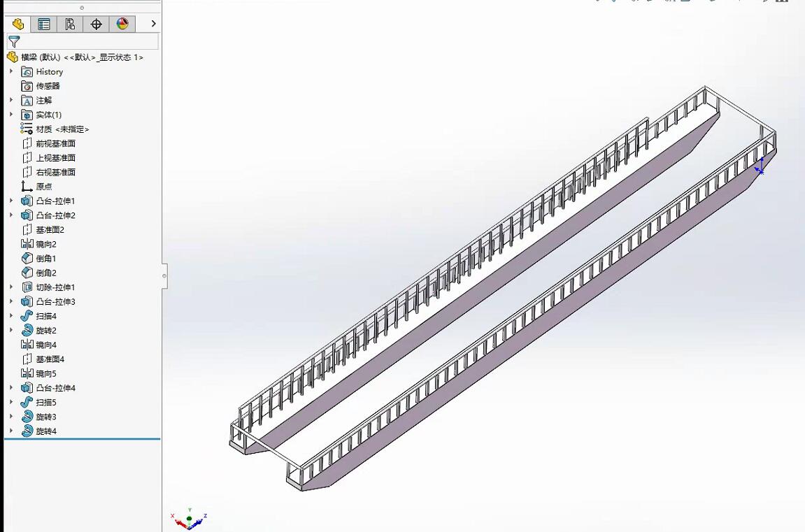
Task: Select the root part node 横梁 (默认)
Action: [x=82, y=57]
